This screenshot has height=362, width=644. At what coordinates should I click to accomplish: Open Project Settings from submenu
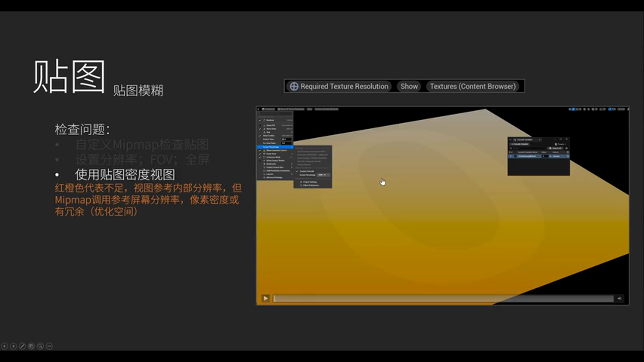309,182
